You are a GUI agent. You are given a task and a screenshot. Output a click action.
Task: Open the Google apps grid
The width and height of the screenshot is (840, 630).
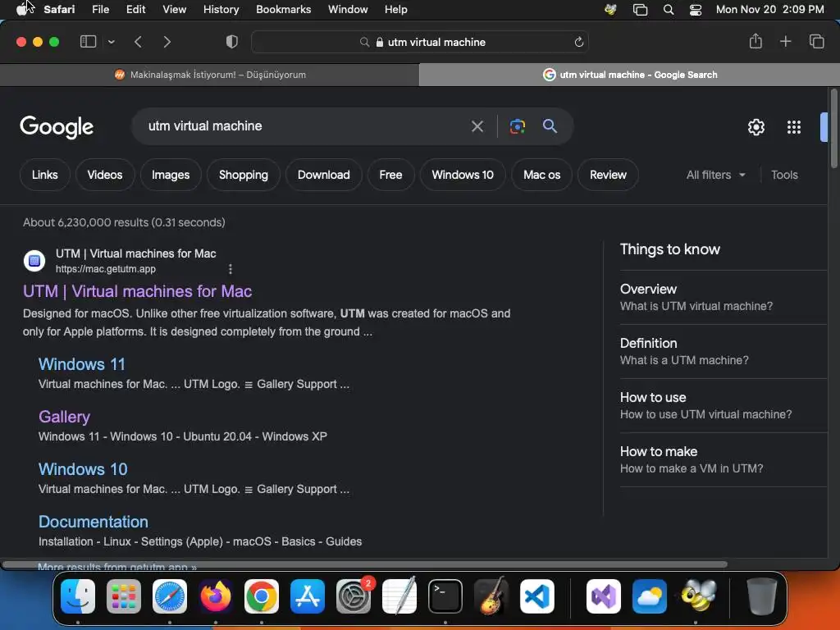pos(793,127)
